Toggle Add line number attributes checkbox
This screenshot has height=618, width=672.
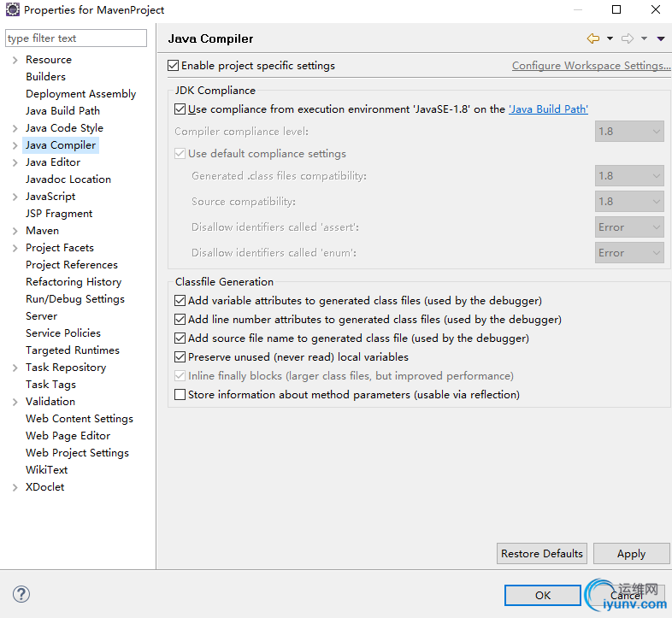coord(180,320)
